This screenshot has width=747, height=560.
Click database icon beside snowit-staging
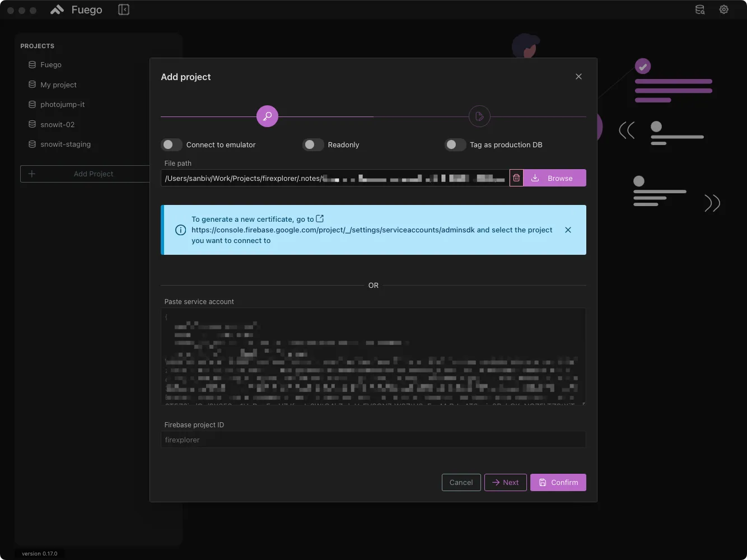pyautogui.click(x=32, y=144)
